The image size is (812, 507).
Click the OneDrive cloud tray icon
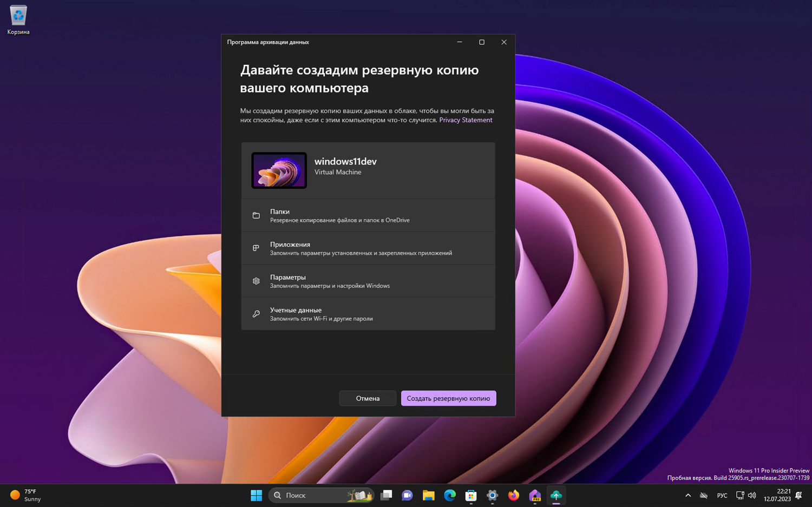click(x=704, y=495)
